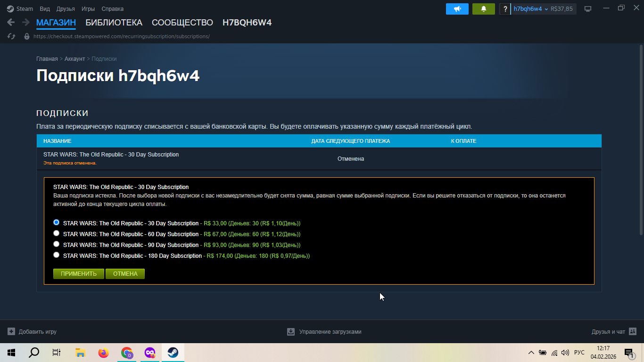Open the volume tray icon
This screenshot has height=362, width=644.
pyautogui.click(x=565, y=353)
